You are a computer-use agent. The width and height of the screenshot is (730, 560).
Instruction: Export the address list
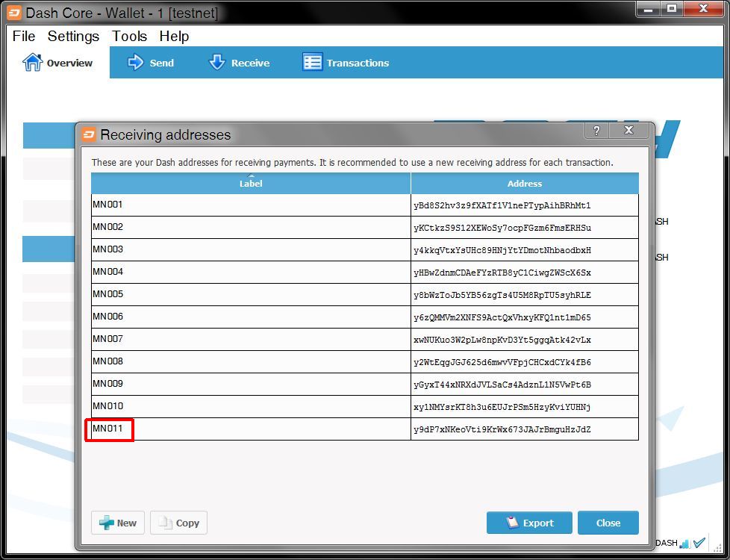(x=529, y=523)
